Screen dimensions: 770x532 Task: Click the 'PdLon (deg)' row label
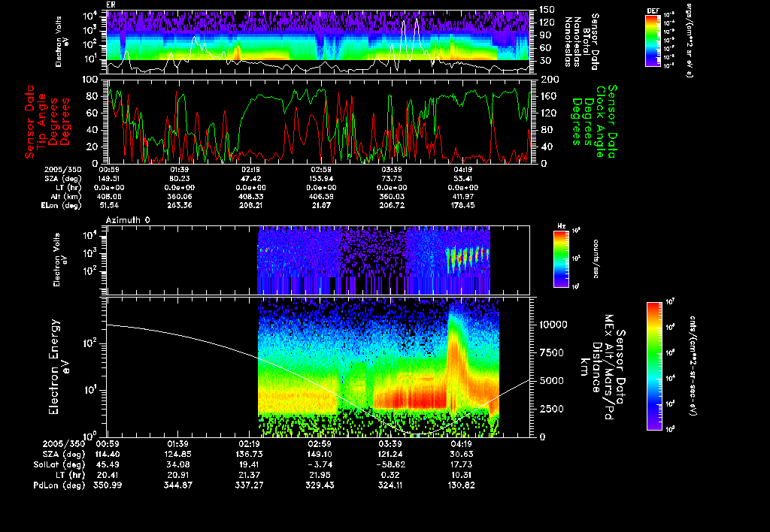59,485
